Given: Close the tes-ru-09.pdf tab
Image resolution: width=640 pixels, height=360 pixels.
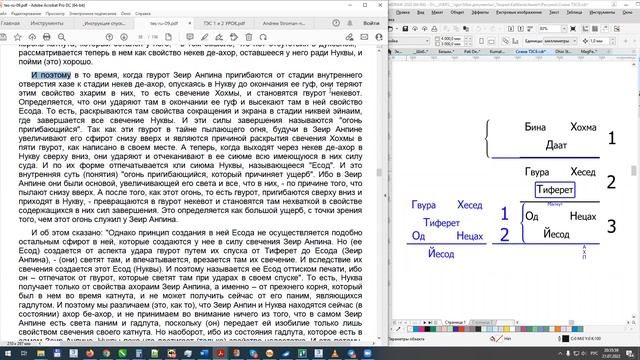Looking at the screenshot, I should coord(190,23).
